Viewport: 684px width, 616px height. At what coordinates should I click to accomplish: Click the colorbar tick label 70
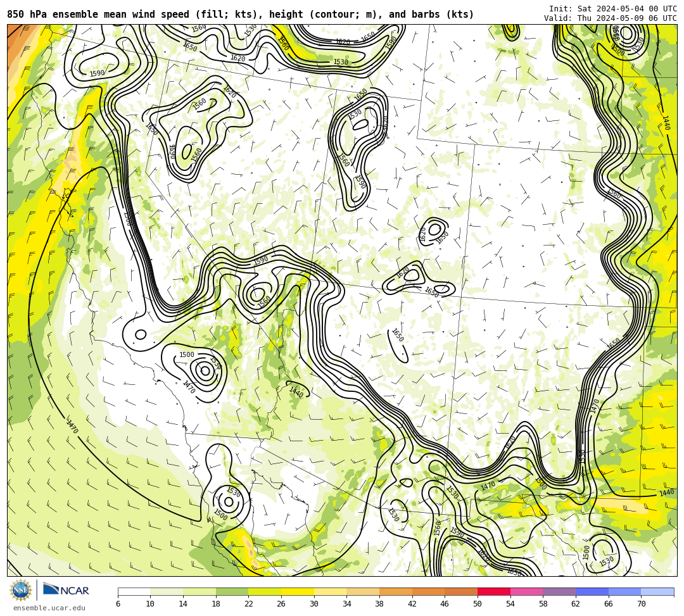tap(641, 604)
